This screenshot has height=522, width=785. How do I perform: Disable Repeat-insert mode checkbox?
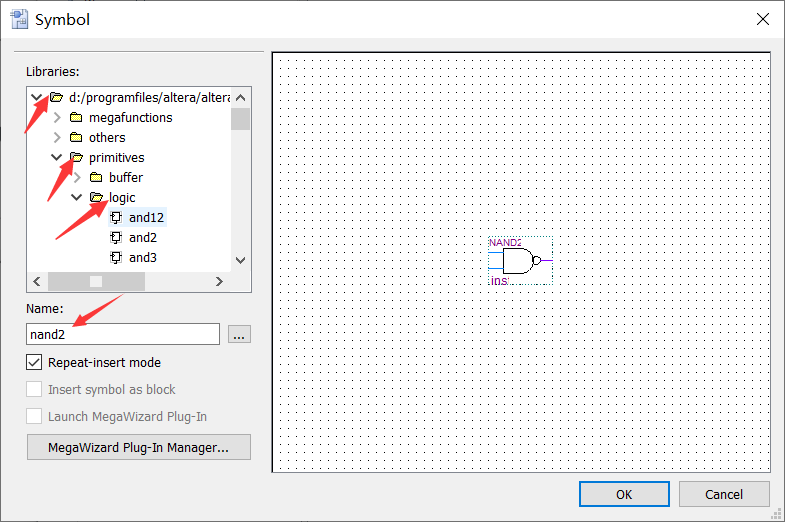(x=34, y=362)
